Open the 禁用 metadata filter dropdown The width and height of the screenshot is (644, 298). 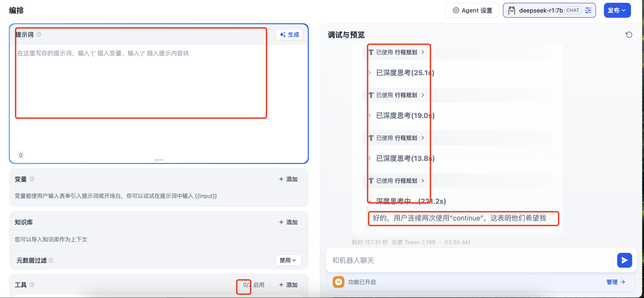click(x=288, y=260)
